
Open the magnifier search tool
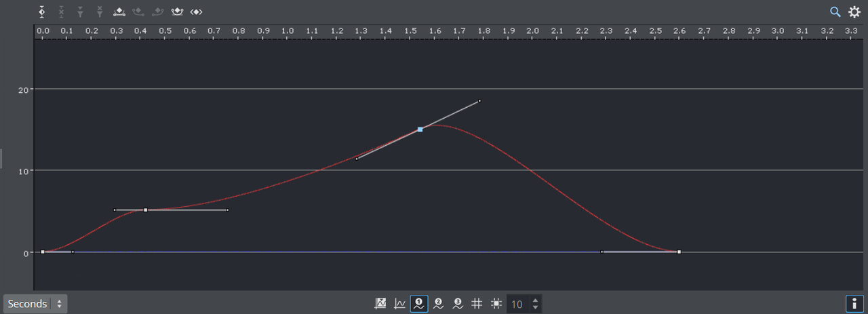[x=835, y=12]
